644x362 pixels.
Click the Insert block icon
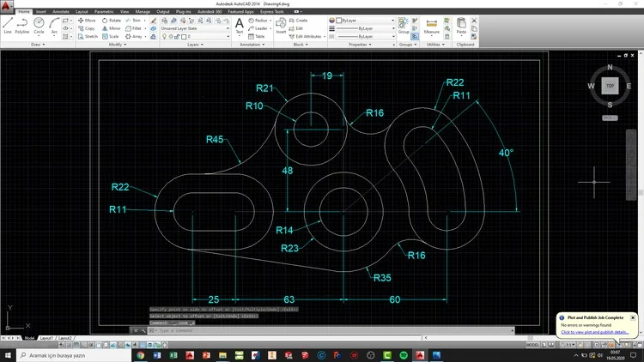click(x=281, y=25)
